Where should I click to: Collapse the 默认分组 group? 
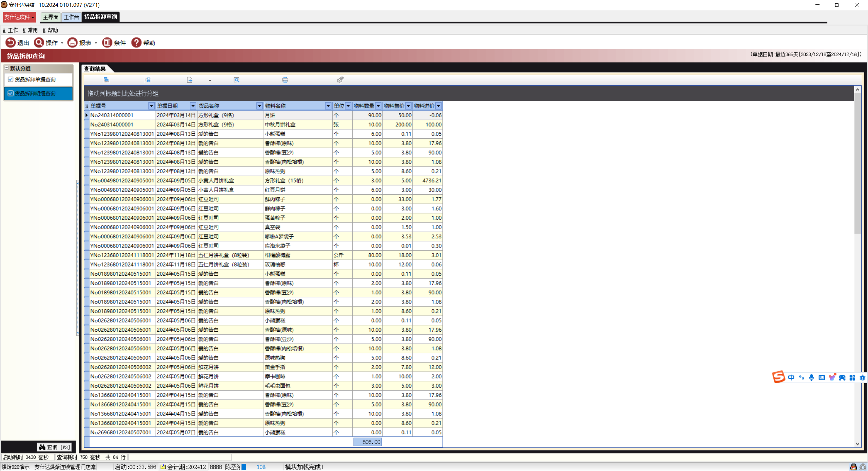[6, 68]
